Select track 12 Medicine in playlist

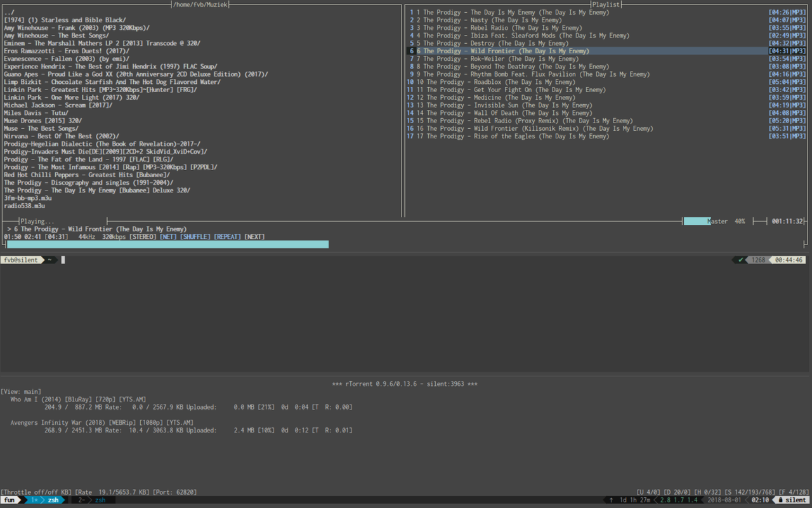point(606,98)
